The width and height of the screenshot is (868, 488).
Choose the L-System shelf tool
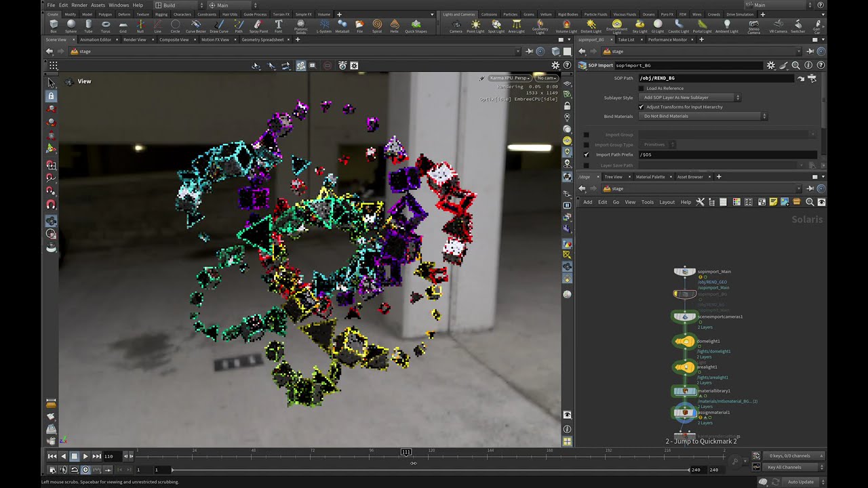click(324, 26)
